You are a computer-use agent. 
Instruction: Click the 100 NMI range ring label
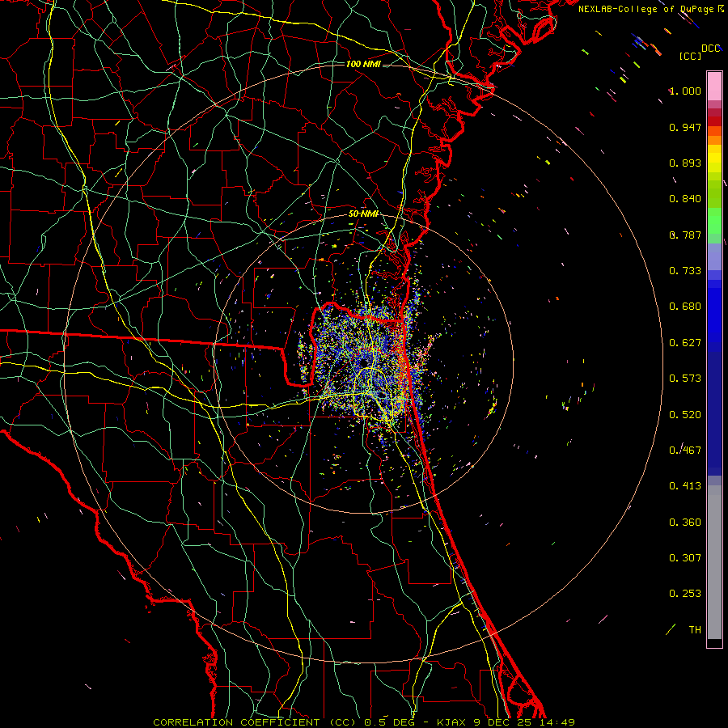[363, 64]
